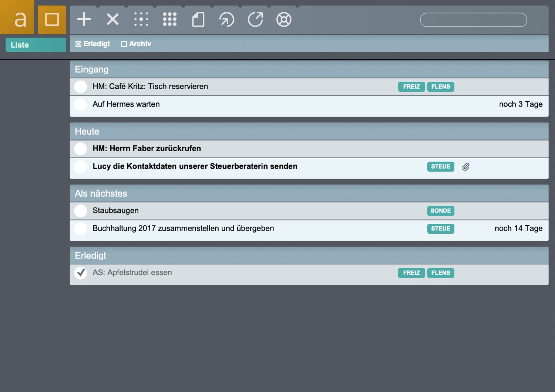Image resolution: width=555 pixels, height=392 pixels.
Task: Select 'Buchhaltung 2017 zusammenstellen' task title
Action: tap(183, 228)
